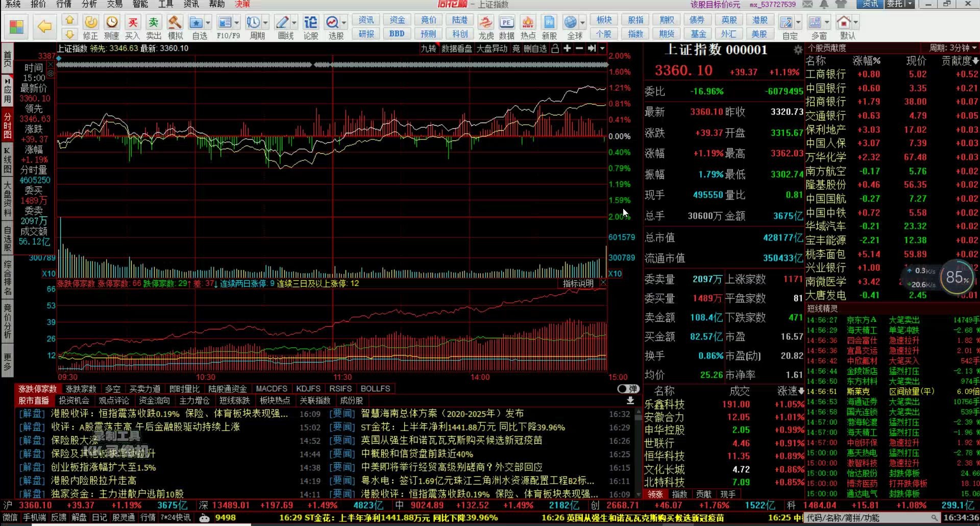This screenshot has width=980, height=526.
Task: Click the BBD toolbar button
Action: (x=397, y=34)
